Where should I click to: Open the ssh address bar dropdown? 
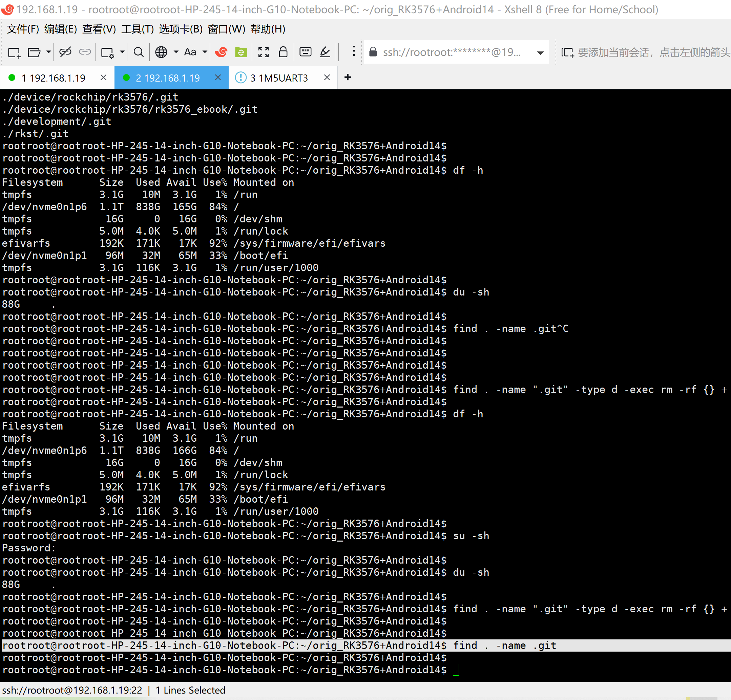point(540,53)
